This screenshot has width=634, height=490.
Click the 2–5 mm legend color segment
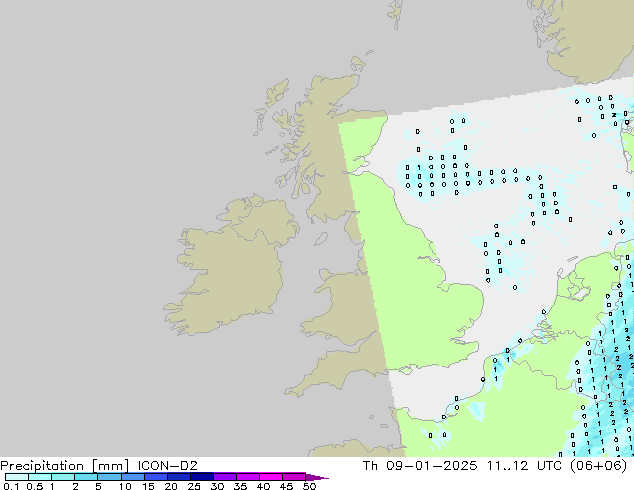86,477
